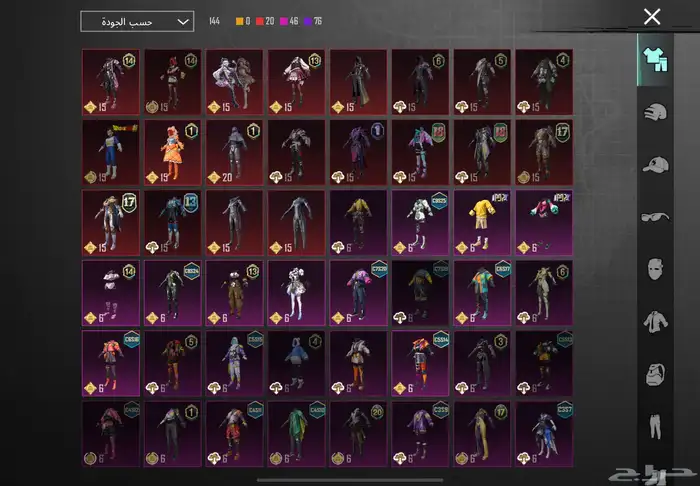This screenshot has width=700, height=486.
Task: Select the dark outfit with badge 20
Action: 358,434
